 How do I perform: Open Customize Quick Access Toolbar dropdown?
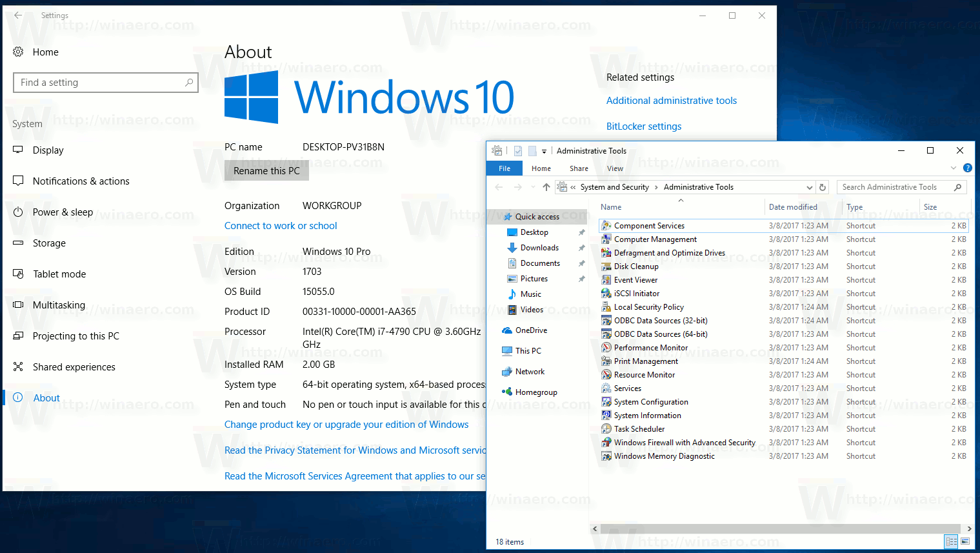[x=544, y=151]
